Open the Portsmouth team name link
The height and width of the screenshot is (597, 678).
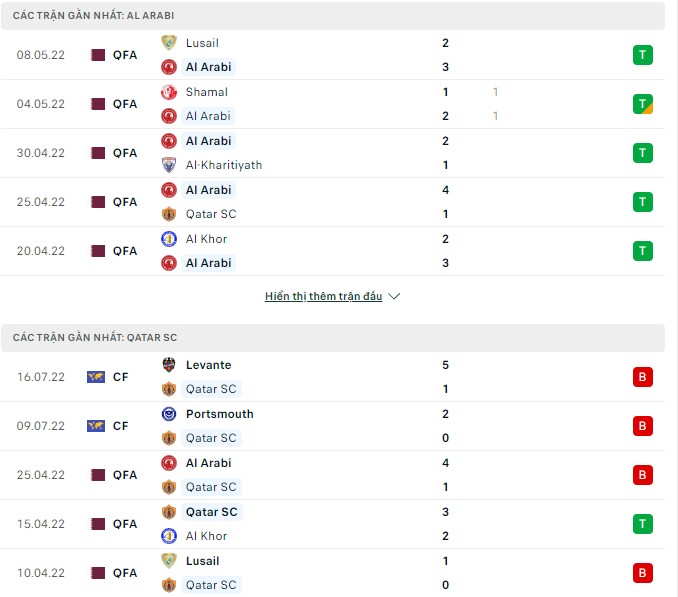[219, 414]
